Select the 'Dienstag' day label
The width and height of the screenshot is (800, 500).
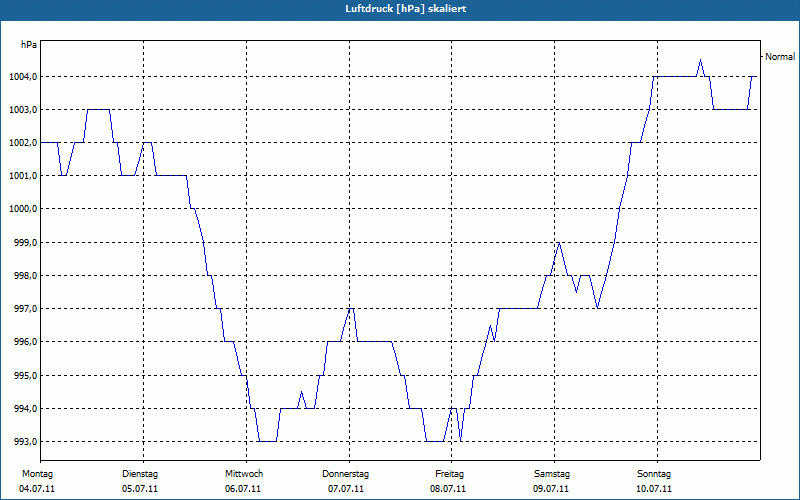click(140, 474)
